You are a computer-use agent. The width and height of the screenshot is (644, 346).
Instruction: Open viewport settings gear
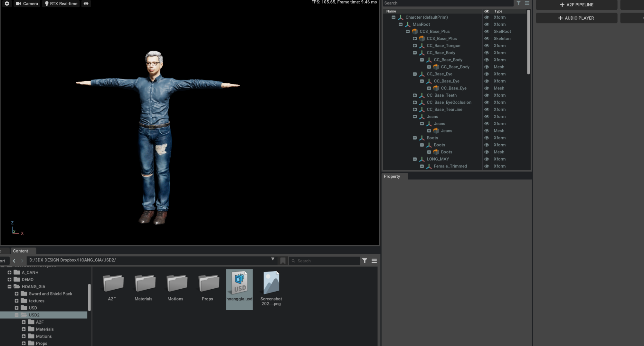pos(7,4)
